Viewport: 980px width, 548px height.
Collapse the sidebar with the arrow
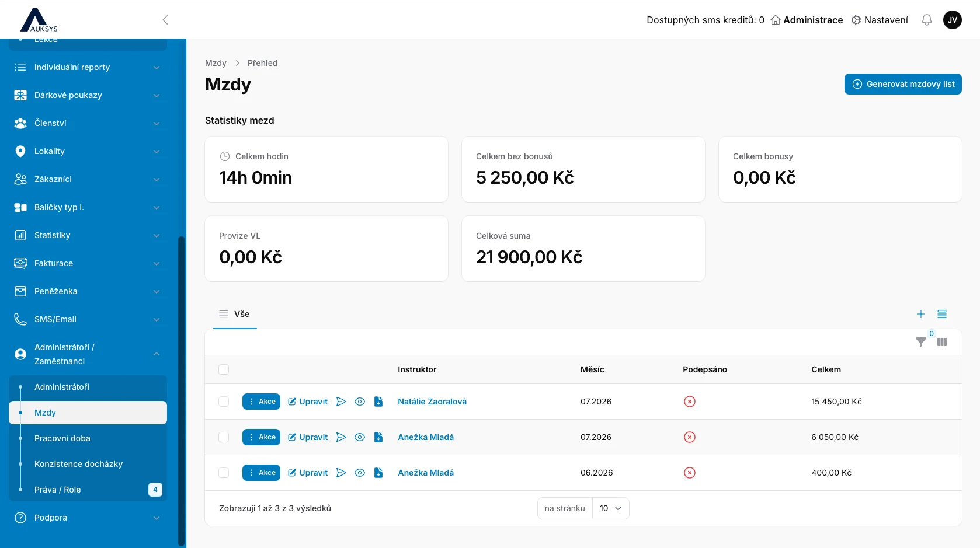165,20
